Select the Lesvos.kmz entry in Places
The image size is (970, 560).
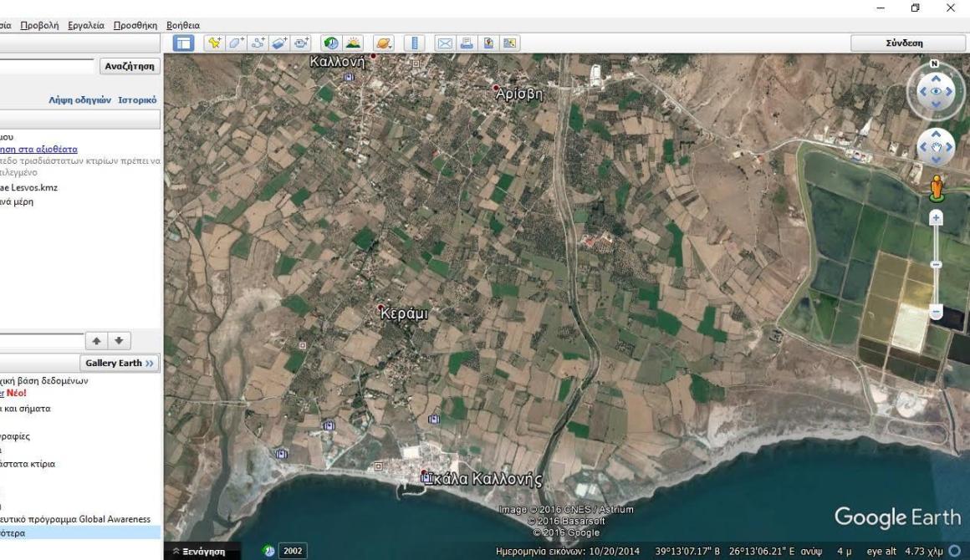(29, 187)
